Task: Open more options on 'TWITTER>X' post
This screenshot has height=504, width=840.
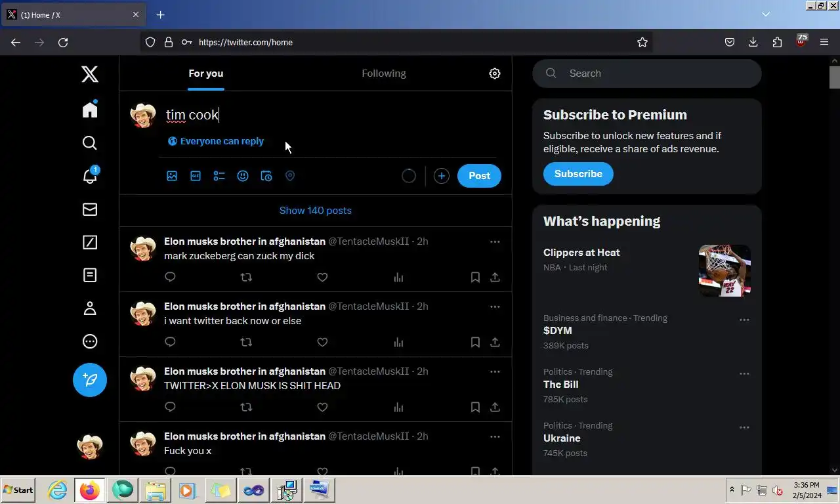Action: [495, 371]
